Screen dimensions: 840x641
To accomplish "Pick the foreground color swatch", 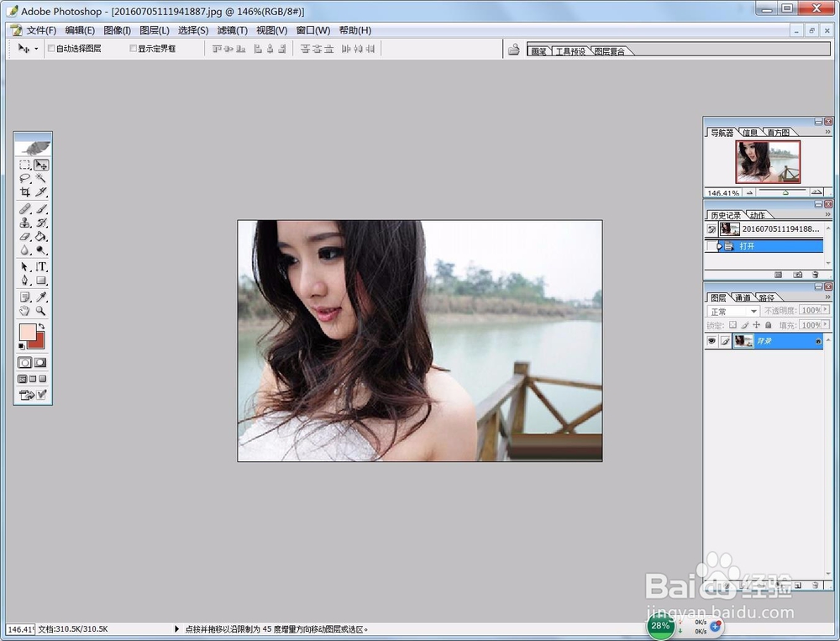I will (27, 332).
